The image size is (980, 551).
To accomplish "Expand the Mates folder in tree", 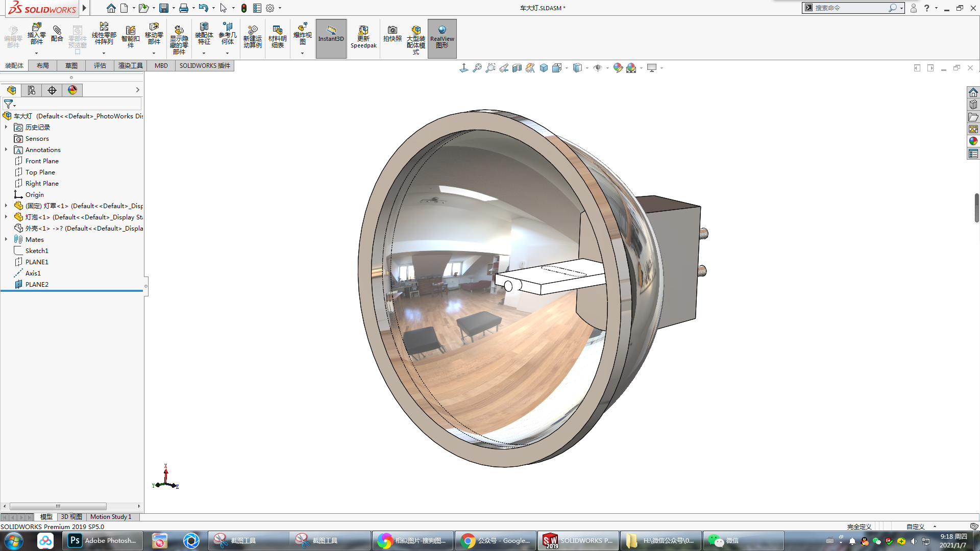I will click(x=6, y=239).
